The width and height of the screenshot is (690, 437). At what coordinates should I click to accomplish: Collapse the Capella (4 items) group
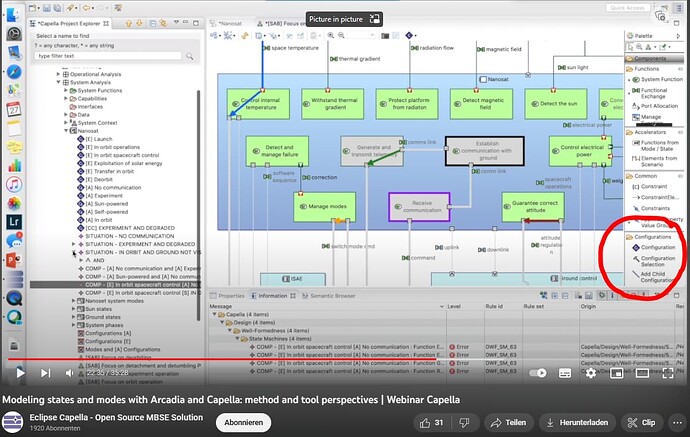coord(215,314)
